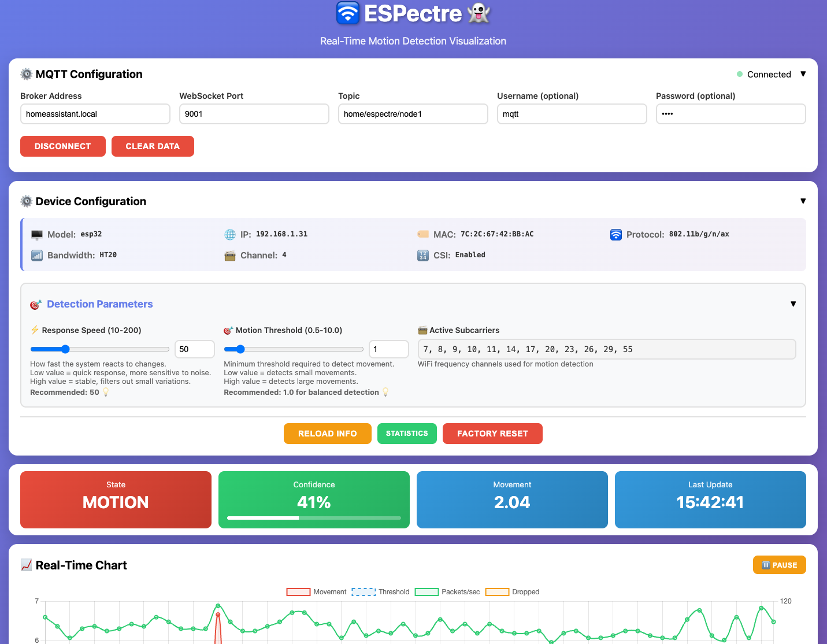
Task: Collapse the Detection Parameters panel
Action: point(793,304)
